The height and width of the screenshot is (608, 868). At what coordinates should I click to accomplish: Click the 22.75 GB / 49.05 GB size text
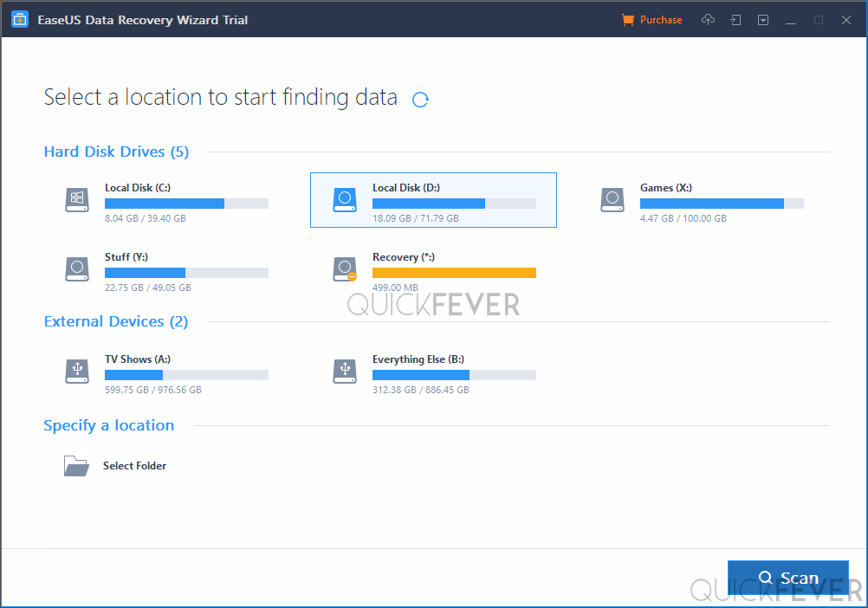[x=148, y=288]
